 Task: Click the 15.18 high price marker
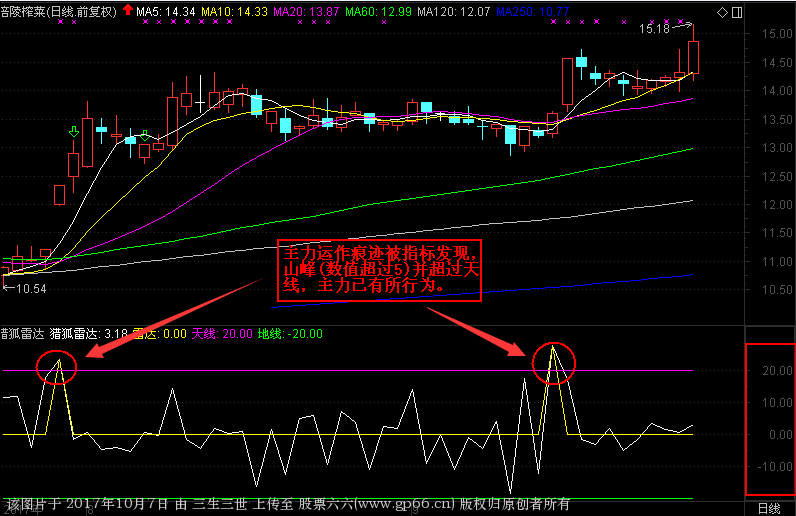[x=656, y=29]
